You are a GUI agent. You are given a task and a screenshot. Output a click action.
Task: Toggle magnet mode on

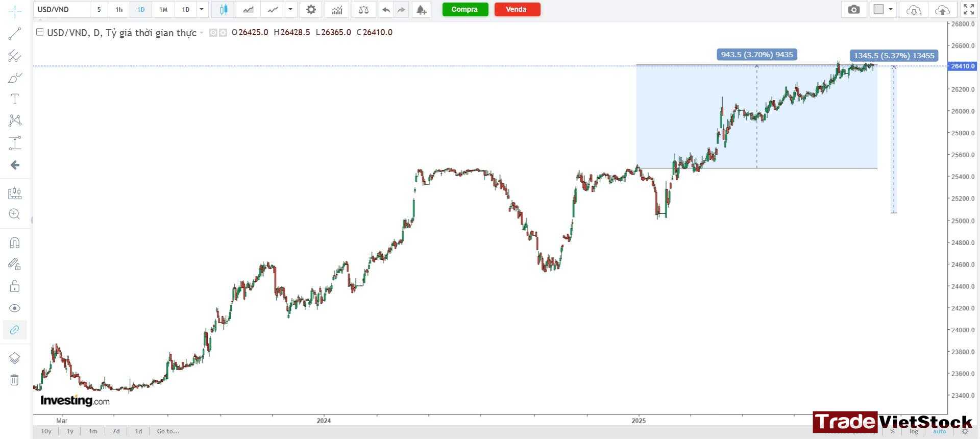[15, 242]
